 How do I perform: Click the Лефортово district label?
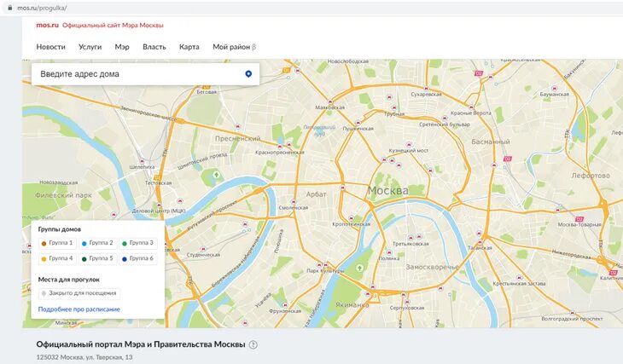click(591, 176)
